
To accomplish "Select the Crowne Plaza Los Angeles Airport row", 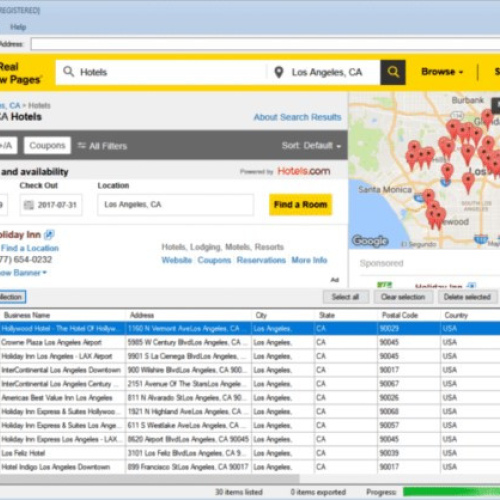I will click(250, 342).
